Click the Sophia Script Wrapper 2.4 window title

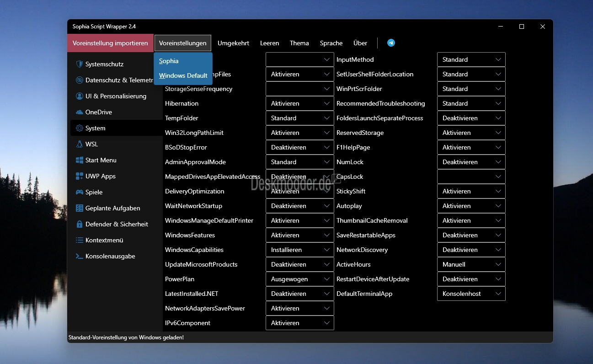pyautogui.click(x=104, y=27)
